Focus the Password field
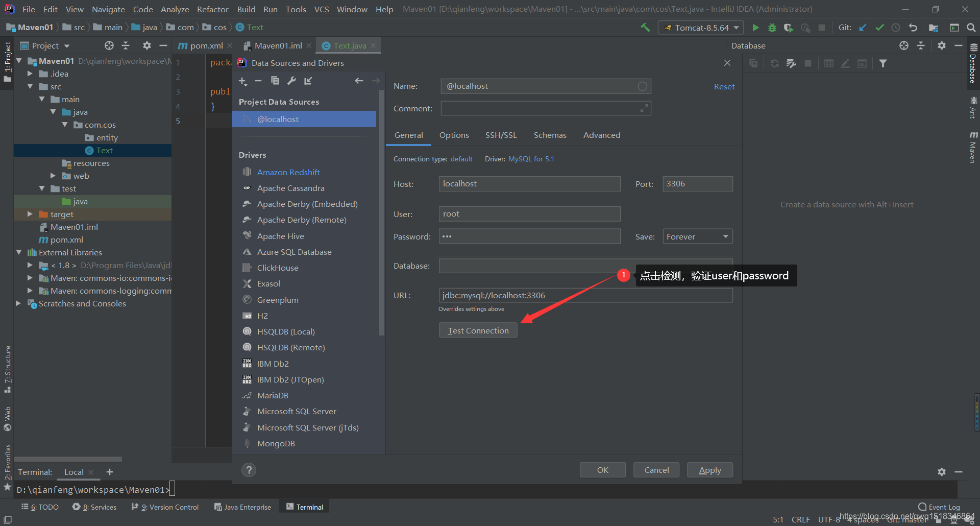This screenshot has width=980, height=526. click(529, 236)
